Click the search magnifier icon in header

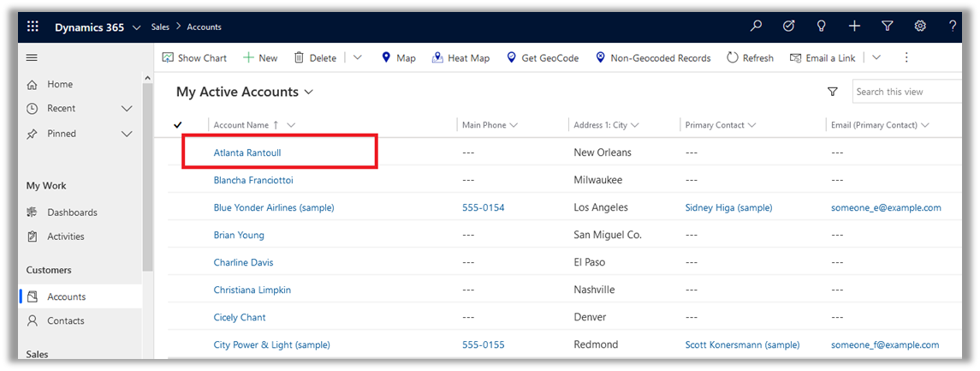[756, 27]
